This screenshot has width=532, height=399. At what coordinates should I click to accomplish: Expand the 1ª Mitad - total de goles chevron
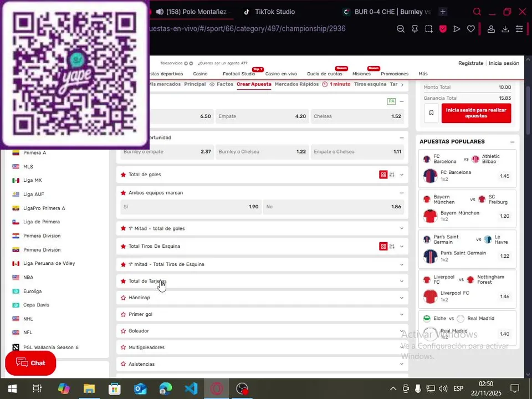coord(402,228)
